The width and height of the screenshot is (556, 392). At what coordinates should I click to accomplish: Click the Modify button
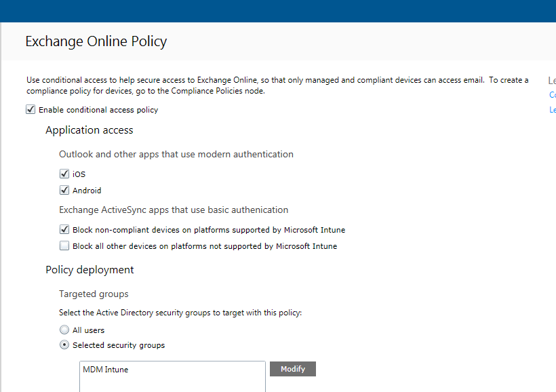(x=292, y=368)
